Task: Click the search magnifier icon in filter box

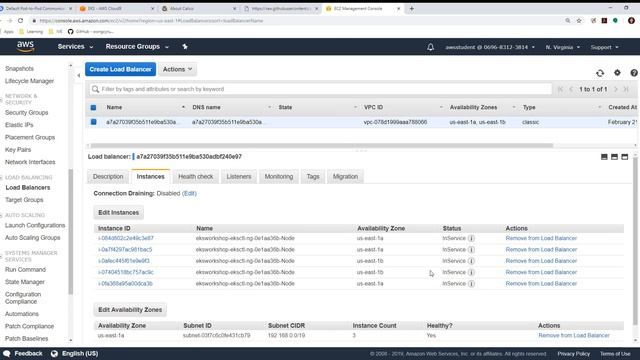Action: [x=96, y=89]
